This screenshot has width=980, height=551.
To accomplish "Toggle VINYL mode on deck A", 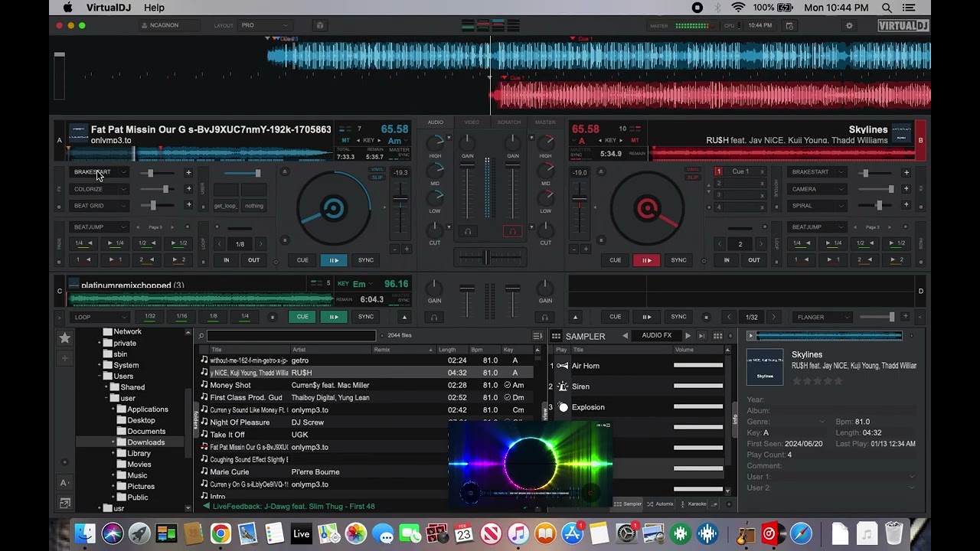I will (x=377, y=170).
